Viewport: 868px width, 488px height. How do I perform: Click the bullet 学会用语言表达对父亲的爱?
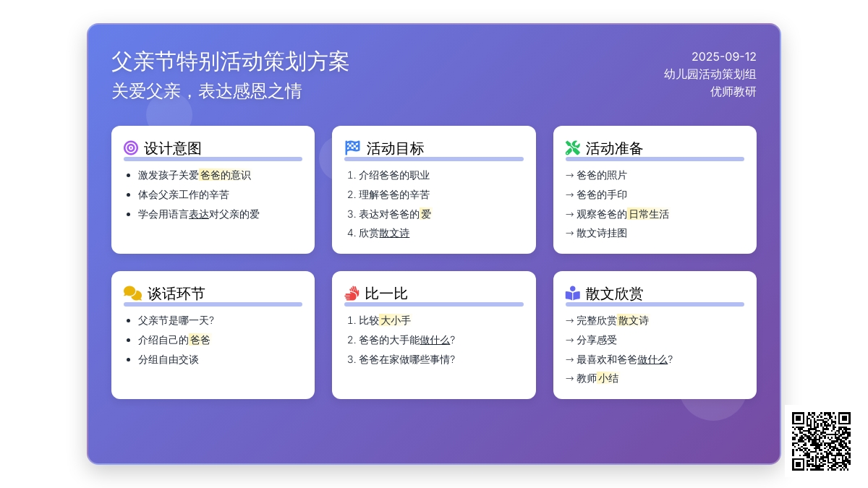[199, 214]
